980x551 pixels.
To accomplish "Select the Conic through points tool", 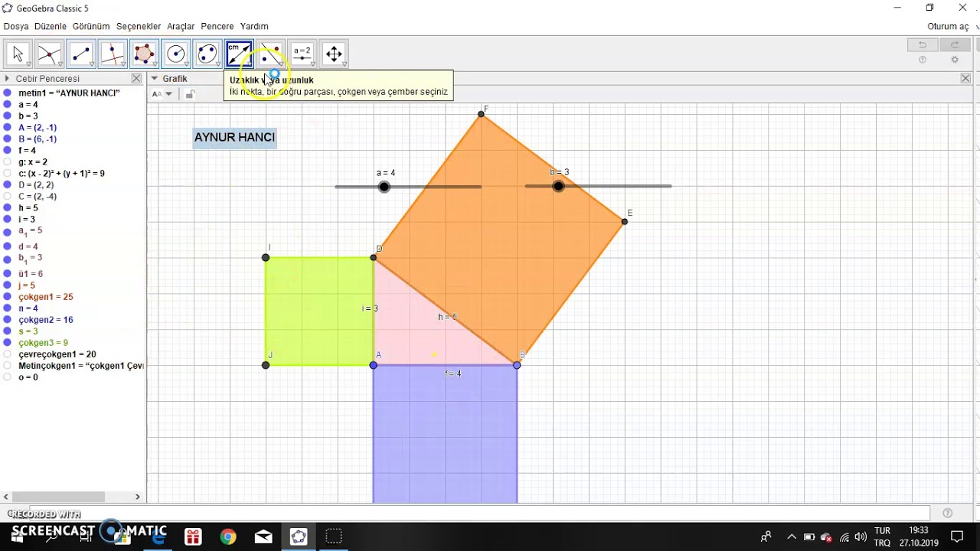I will click(x=207, y=54).
